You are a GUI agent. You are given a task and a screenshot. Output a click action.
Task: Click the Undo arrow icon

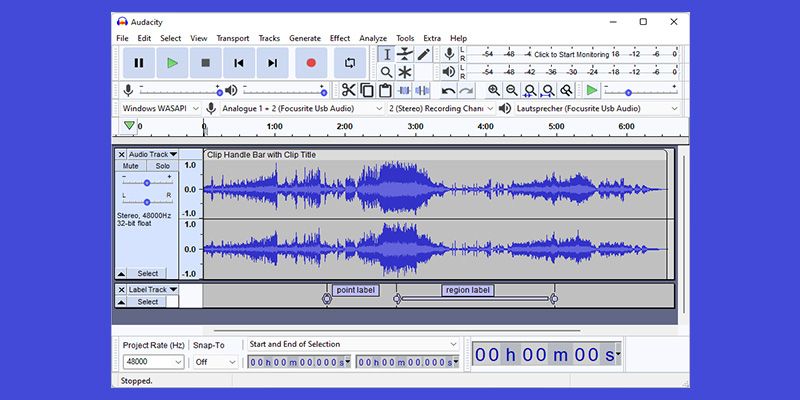448,91
